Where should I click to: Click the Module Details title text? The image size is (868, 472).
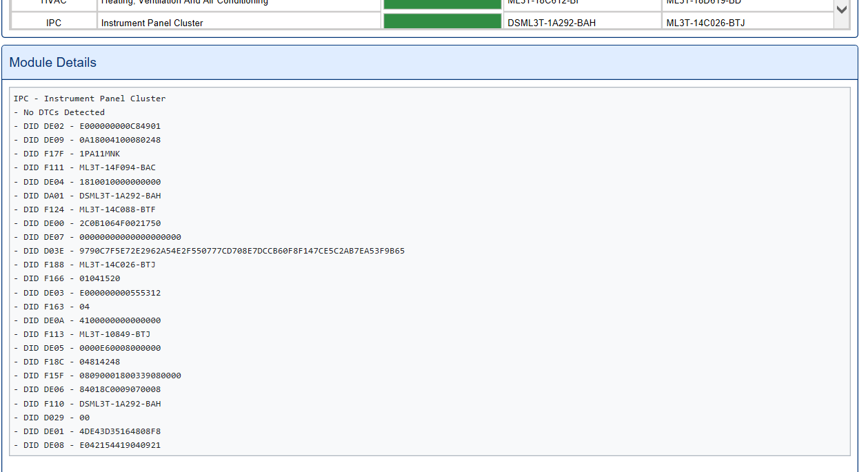(52, 62)
